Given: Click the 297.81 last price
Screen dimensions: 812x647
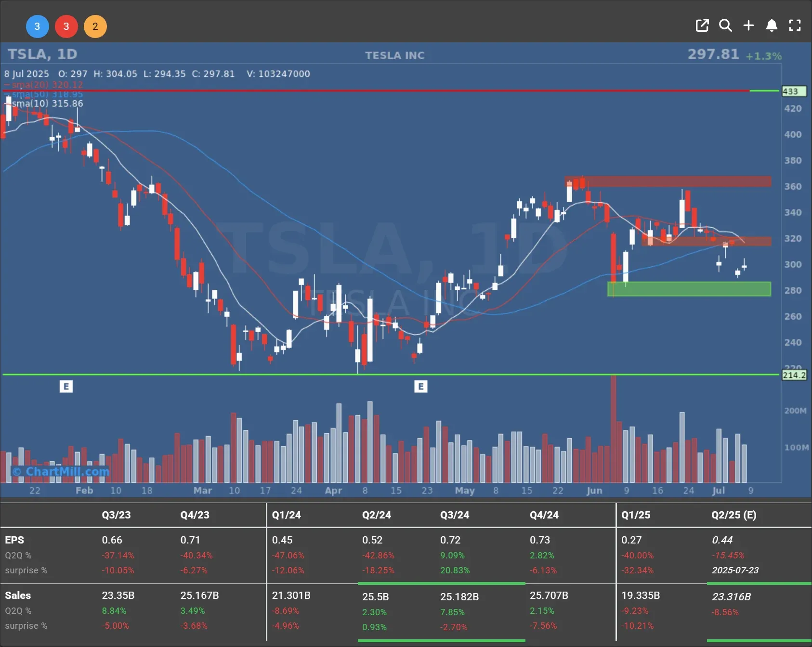Looking at the screenshot, I should coord(713,54).
